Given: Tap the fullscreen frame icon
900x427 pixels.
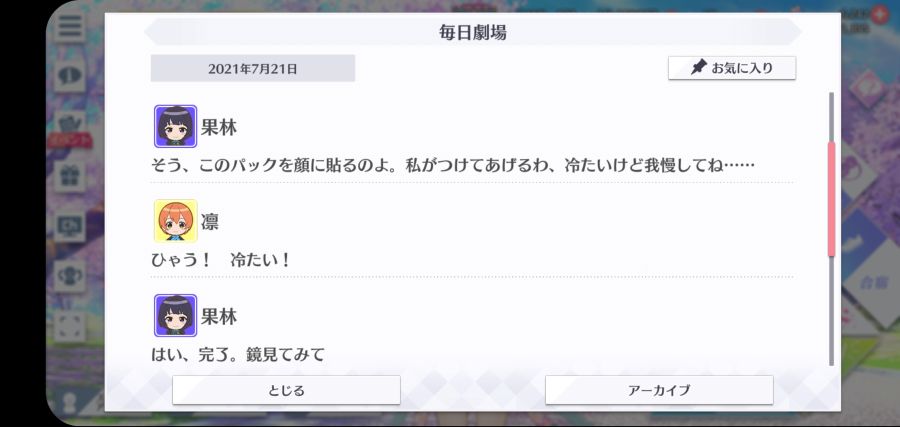Looking at the screenshot, I should point(69,325).
